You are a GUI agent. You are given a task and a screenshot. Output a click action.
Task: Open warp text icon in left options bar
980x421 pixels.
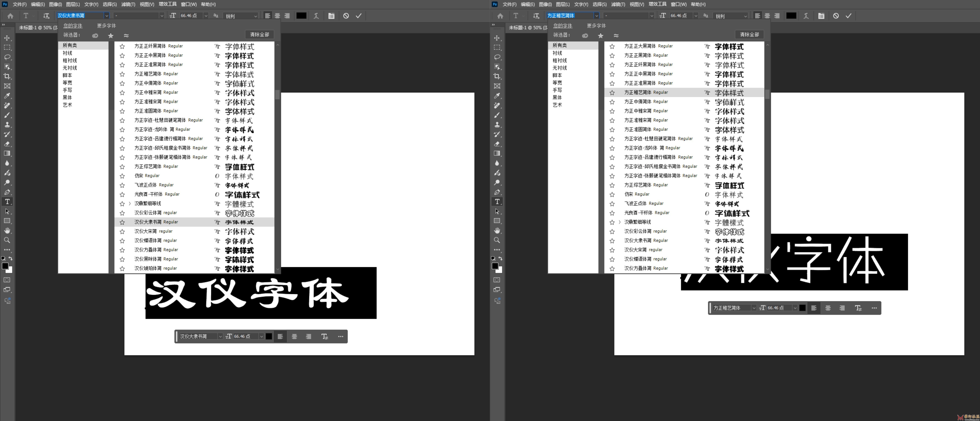pos(316,16)
